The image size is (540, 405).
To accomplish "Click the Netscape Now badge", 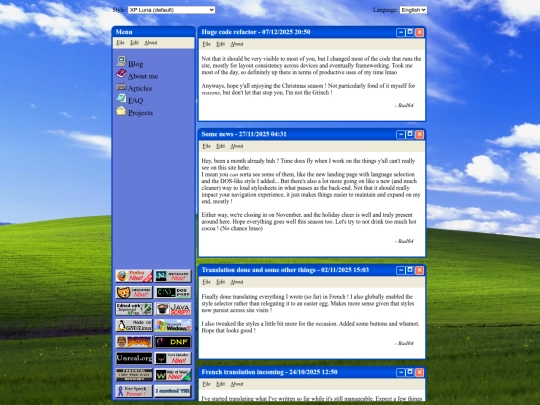I will [173, 276].
